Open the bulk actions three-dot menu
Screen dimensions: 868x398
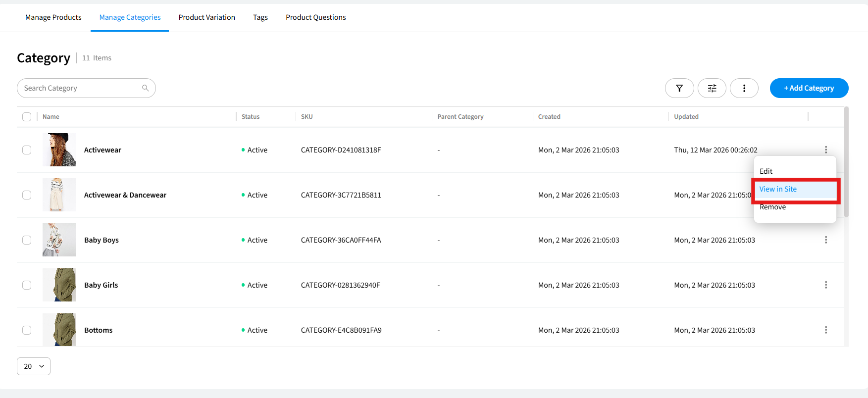[744, 88]
